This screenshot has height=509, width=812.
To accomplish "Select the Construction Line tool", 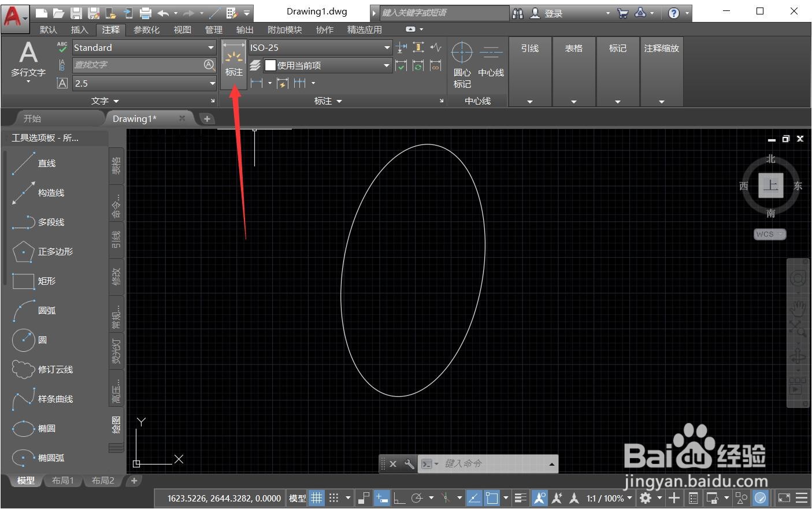I will pos(39,193).
